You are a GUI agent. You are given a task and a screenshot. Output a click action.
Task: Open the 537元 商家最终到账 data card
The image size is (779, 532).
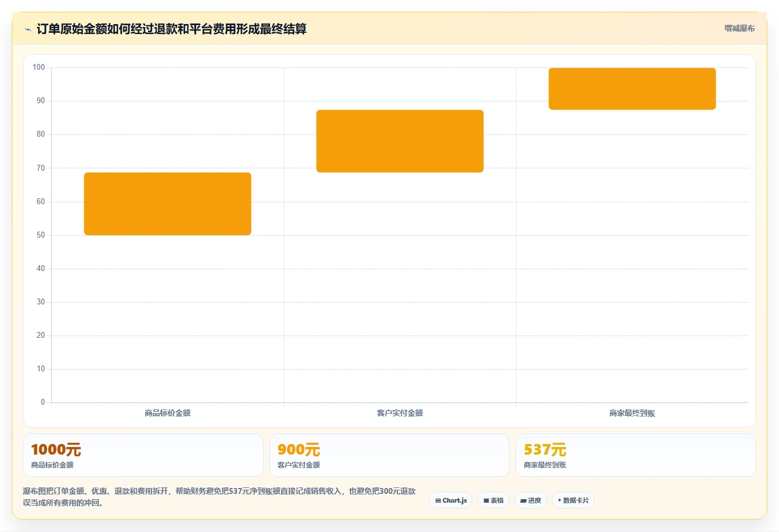(635, 455)
